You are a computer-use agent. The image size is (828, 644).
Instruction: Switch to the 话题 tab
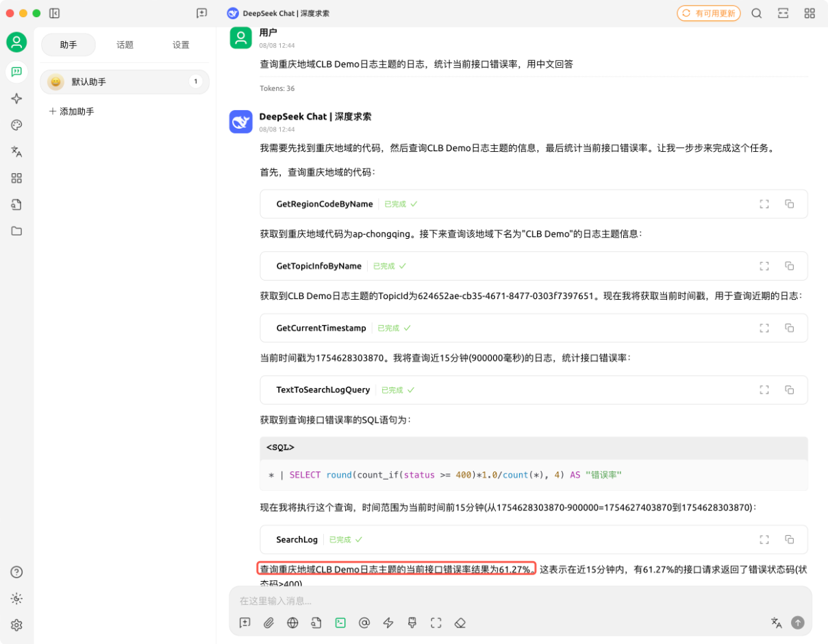(125, 45)
